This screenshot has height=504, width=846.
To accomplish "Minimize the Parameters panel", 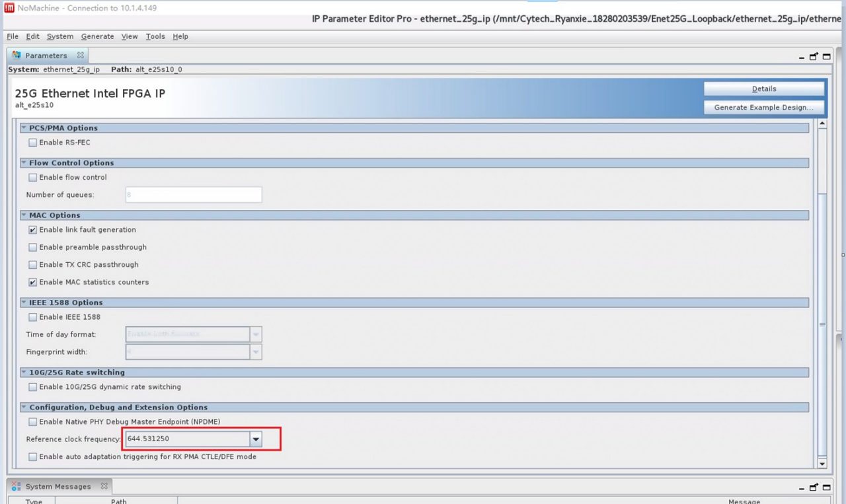I will [x=802, y=57].
